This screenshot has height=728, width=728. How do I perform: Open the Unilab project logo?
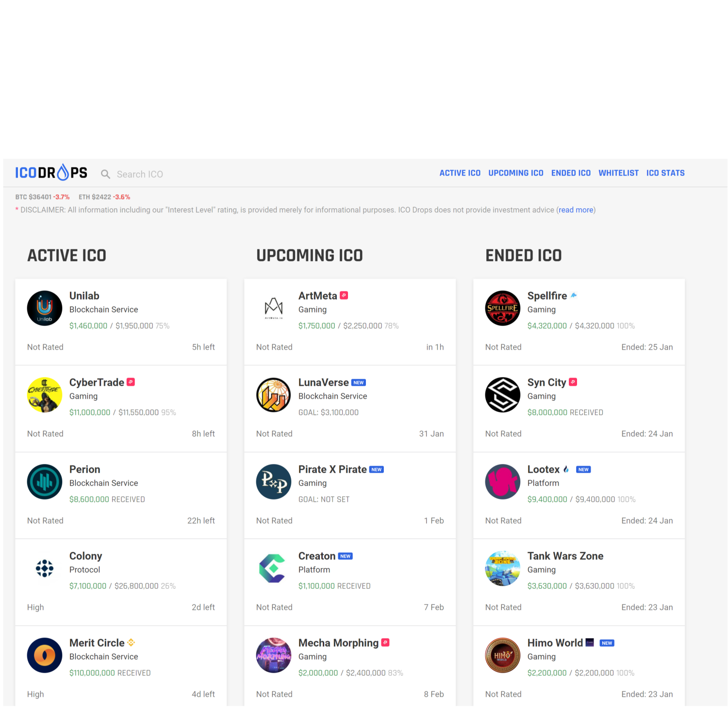45,308
